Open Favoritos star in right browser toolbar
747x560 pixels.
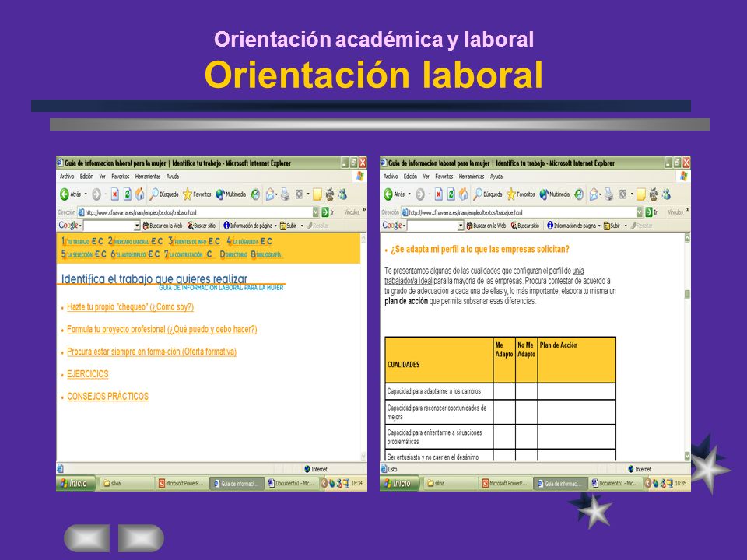click(x=521, y=194)
